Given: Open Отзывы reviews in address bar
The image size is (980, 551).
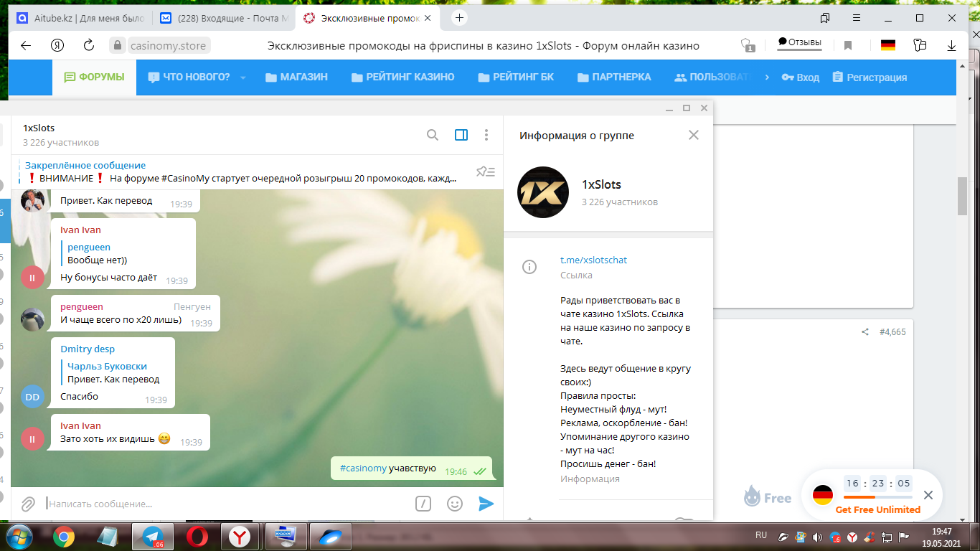Looking at the screenshot, I should 800,42.
